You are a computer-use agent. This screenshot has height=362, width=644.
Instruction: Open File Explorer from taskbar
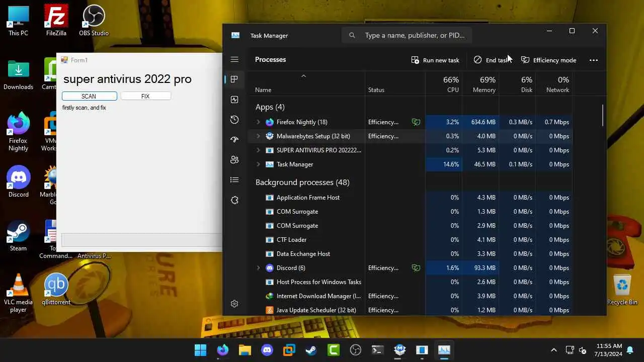tap(245, 350)
